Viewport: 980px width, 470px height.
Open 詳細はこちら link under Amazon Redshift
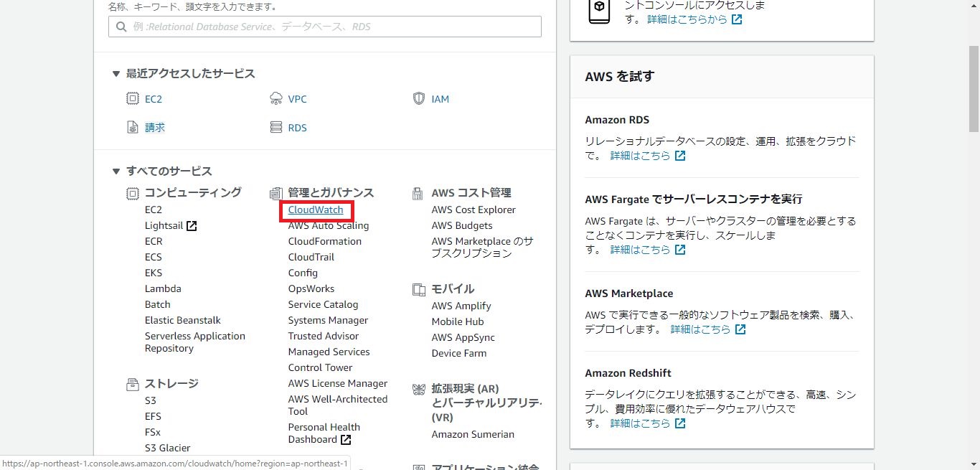[640, 423]
